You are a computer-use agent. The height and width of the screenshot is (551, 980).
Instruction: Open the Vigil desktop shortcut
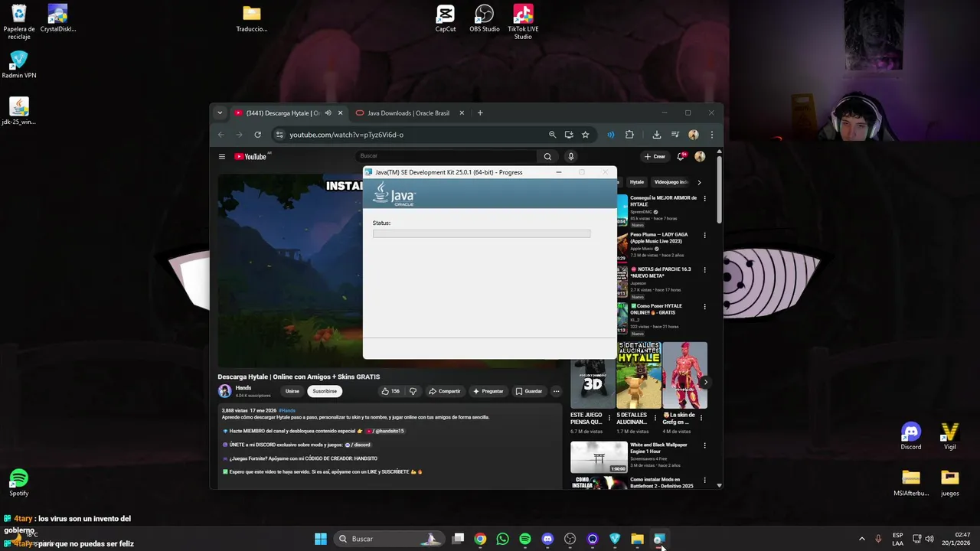pyautogui.click(x=950, y=437)
